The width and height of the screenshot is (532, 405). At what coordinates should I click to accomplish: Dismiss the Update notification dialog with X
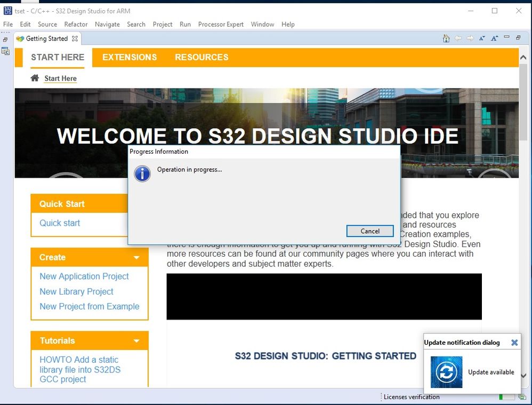(x=514, y=343)
